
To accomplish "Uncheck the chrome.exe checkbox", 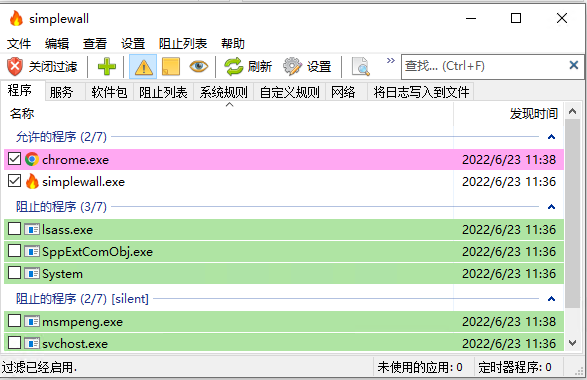I will coord(15,159).
